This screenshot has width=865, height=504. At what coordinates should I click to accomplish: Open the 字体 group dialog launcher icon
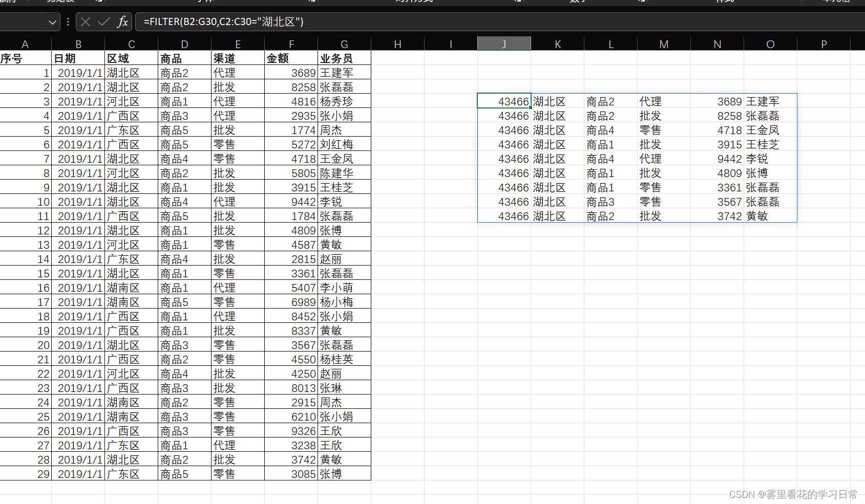click(311, 2)
